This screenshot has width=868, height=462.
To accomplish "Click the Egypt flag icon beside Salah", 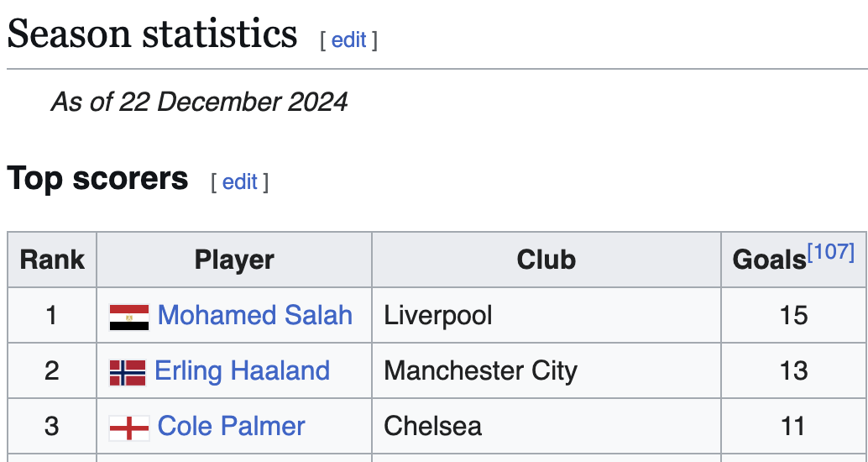I will [x=129, y=318].
